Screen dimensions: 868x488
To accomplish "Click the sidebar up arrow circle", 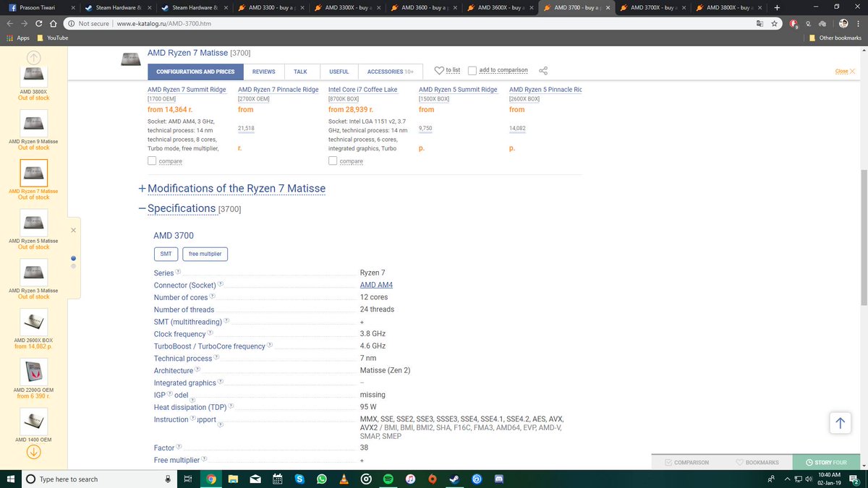I will click(34, 58).
